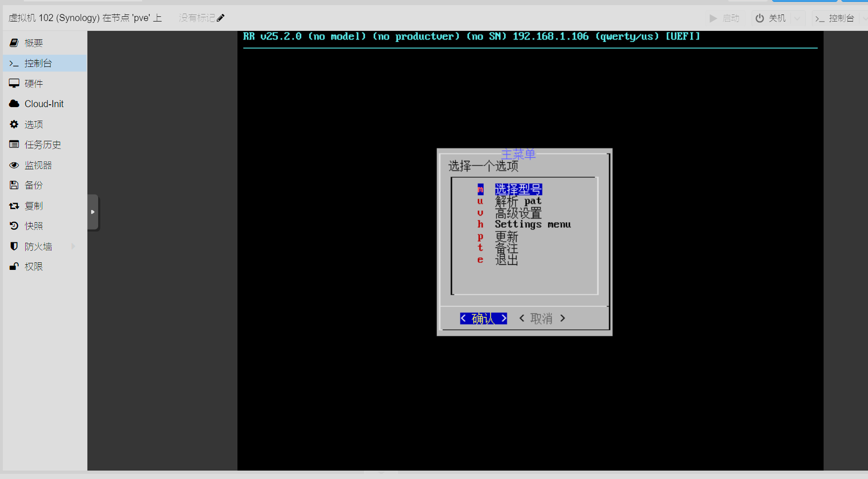Click the 启动 start button
The width and height of the screenshot is (868, 479).
tap(725, 18)
